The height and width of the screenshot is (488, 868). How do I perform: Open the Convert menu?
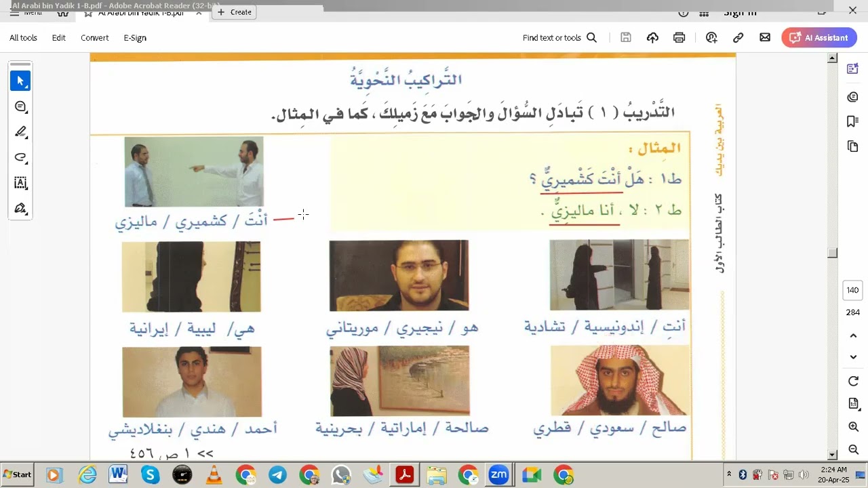(x=95, y=38)
